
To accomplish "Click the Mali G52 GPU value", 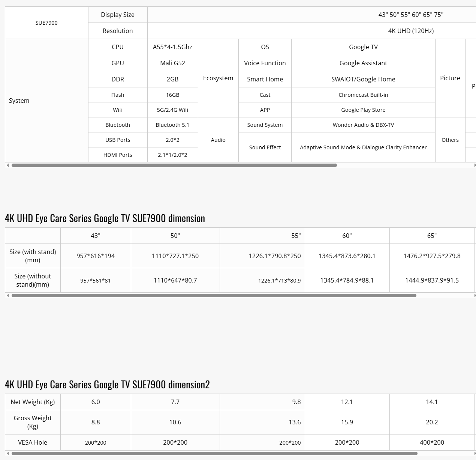I will coord(172,63).
